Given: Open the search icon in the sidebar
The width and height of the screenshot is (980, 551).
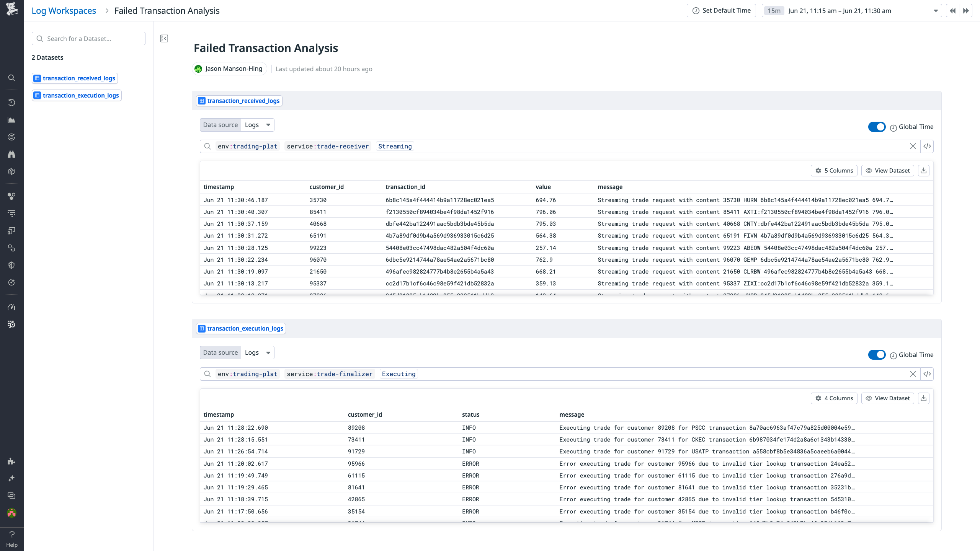Looking at the screenshot, I should coord(11,78).
